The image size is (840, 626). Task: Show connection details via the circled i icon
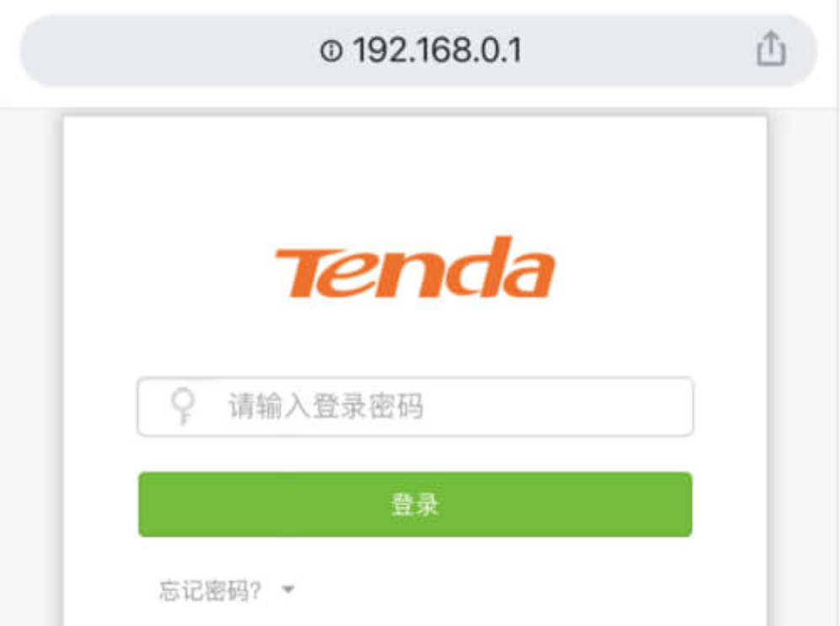(331, 51)
